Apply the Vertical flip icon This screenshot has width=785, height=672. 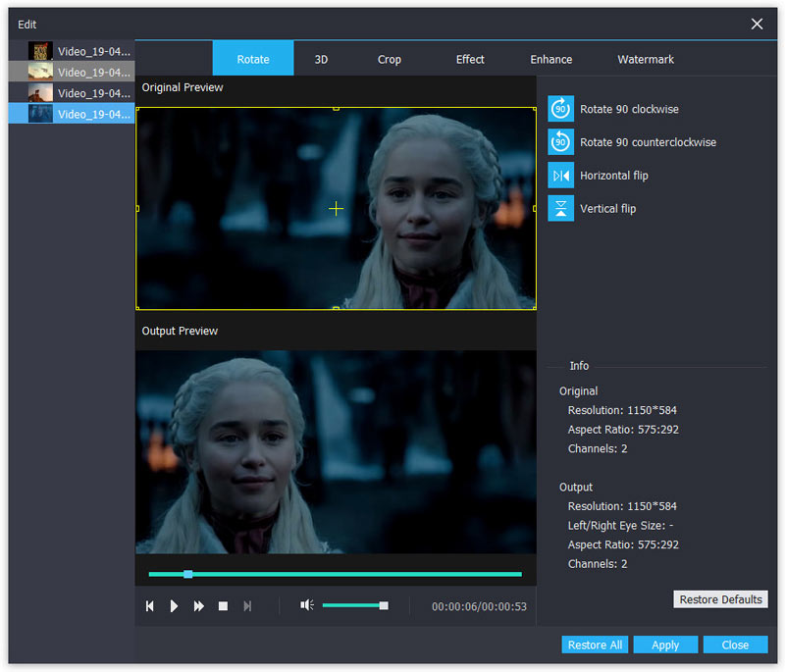point(560,208)
